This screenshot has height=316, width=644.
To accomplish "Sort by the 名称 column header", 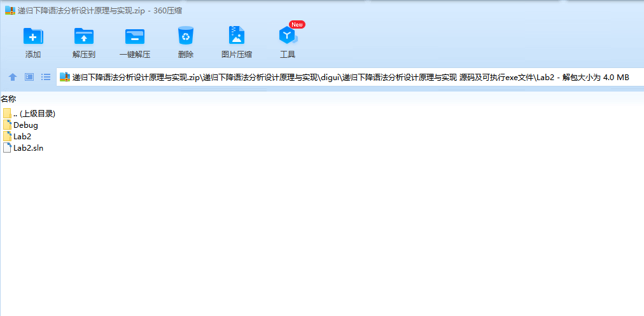I will (x=8, y=99).
